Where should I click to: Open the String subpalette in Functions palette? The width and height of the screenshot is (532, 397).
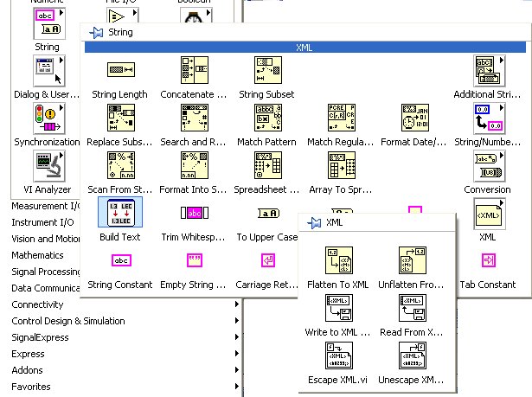point(49,23)
